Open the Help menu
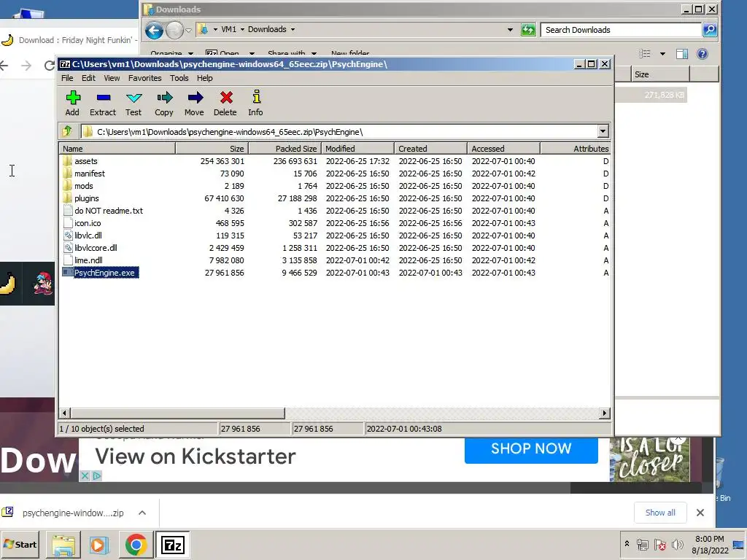 click(204, 78)
